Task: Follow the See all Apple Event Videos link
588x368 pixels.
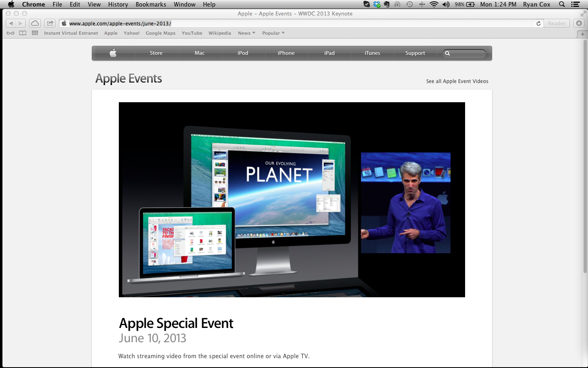Action: click(457, 81)
